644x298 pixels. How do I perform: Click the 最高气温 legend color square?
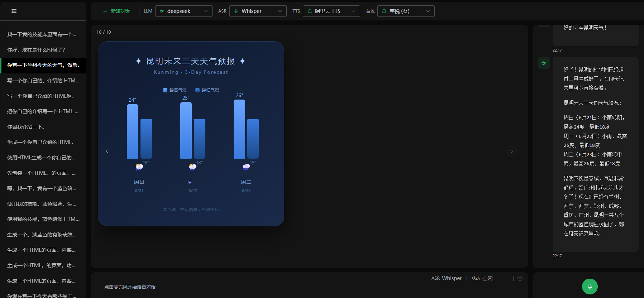click(165, 90)
